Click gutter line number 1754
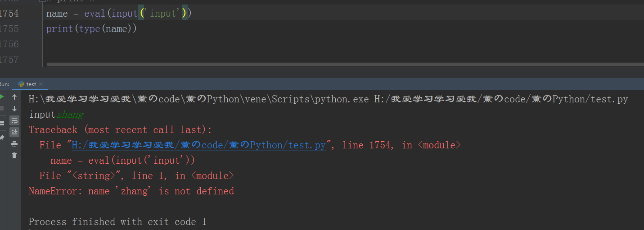This screenshot has height=230, width=644. coord(10,14)
